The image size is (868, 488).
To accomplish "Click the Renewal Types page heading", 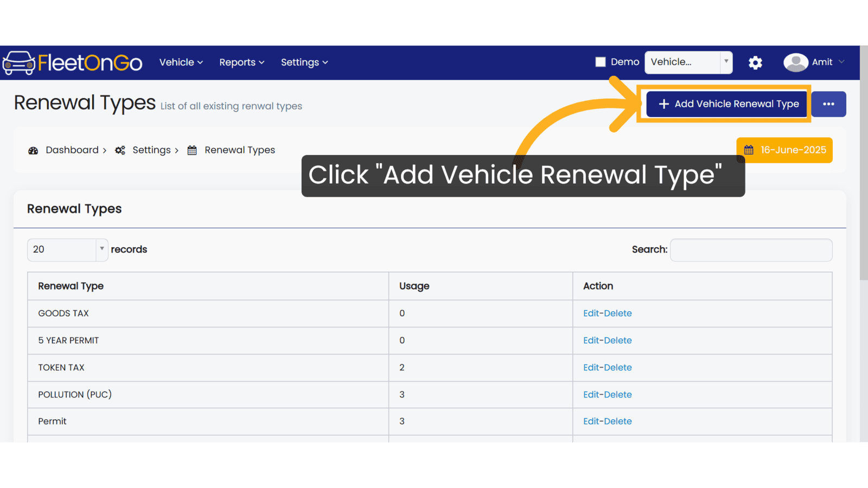I will point(85,103).
